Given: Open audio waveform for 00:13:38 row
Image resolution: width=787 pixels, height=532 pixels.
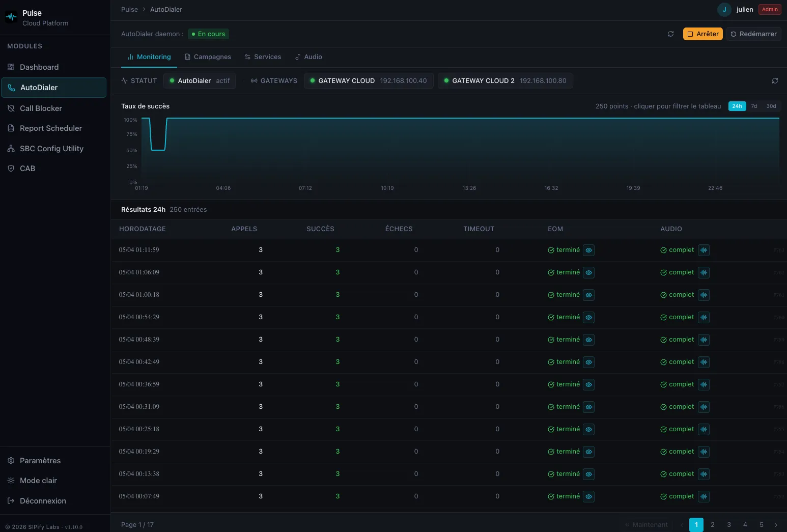Looking at the screenshot, I should [x=704, y=474].
